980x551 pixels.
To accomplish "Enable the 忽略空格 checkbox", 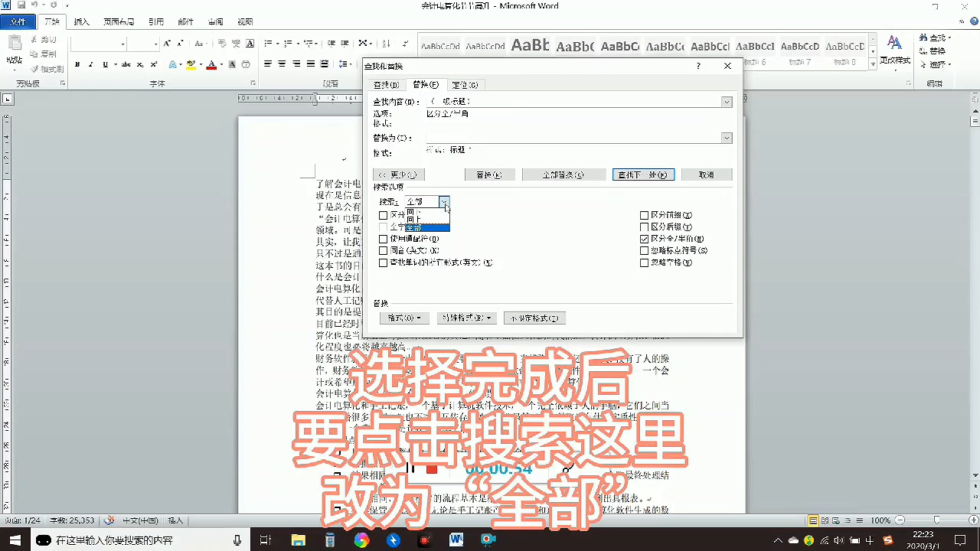I will coord(645,262).
